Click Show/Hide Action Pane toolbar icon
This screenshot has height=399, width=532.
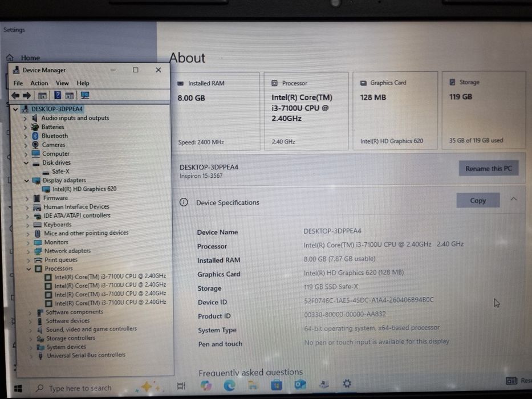(70, 96)
